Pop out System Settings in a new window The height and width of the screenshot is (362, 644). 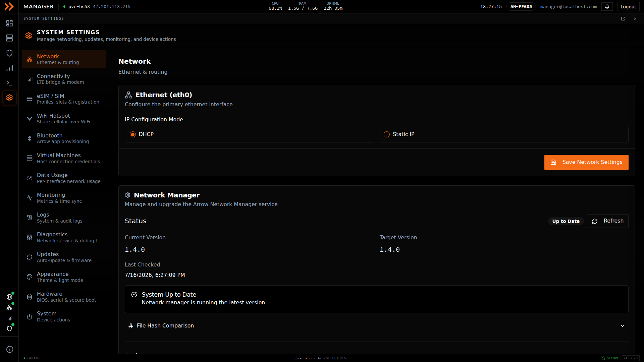click(x=623, y=19)
